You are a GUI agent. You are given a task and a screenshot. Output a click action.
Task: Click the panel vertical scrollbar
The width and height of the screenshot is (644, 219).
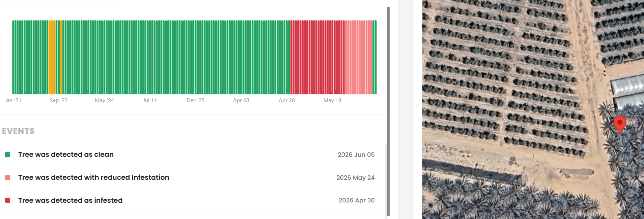point(388,112)
